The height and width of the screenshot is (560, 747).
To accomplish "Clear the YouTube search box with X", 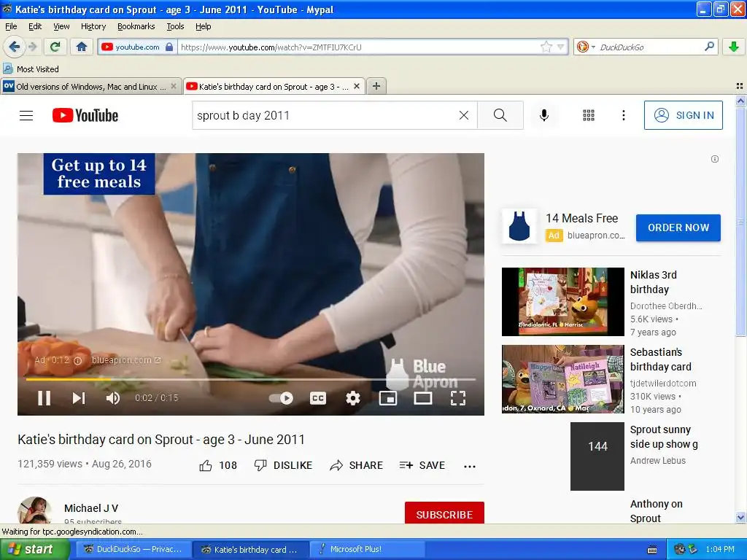I will point(463,115).
